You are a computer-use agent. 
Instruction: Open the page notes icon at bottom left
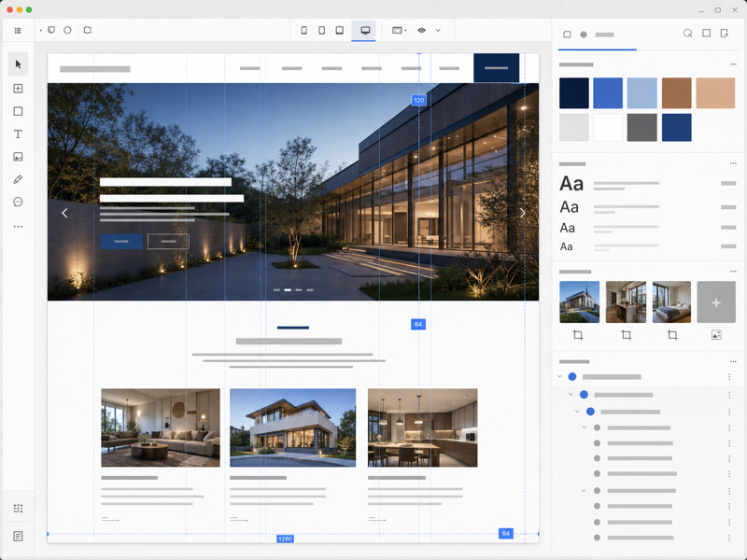[x=18, y=536]
